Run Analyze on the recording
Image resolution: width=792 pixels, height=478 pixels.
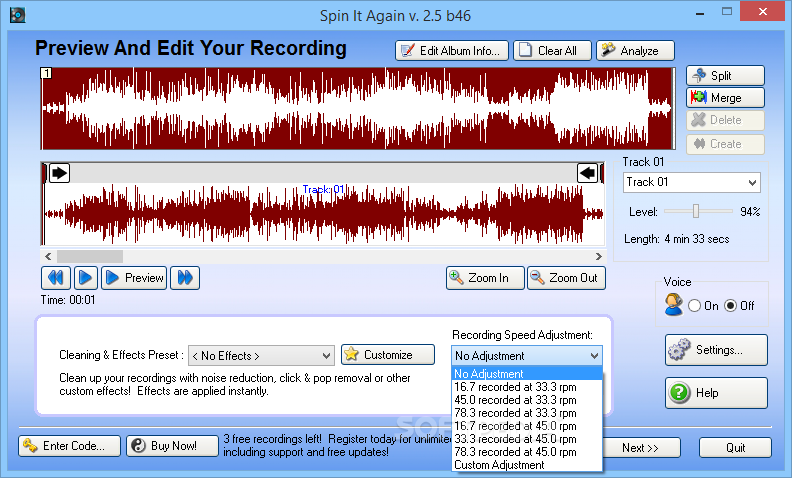click(635, 51)
